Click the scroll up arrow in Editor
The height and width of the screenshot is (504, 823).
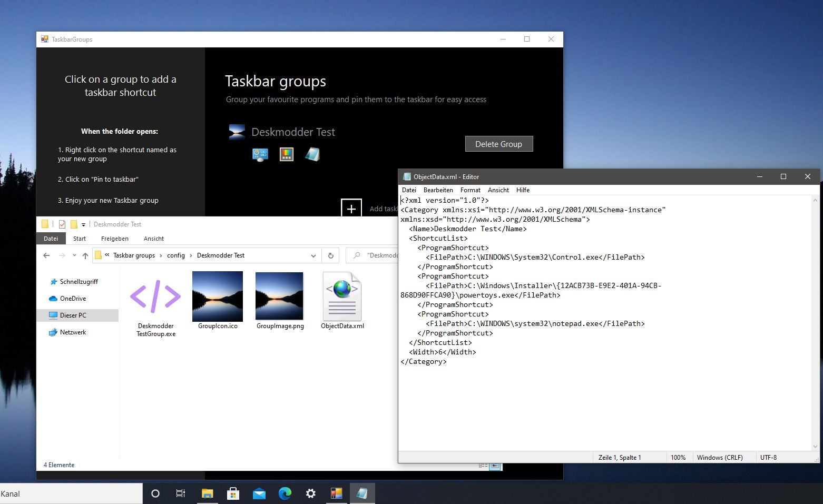point(815,200)
